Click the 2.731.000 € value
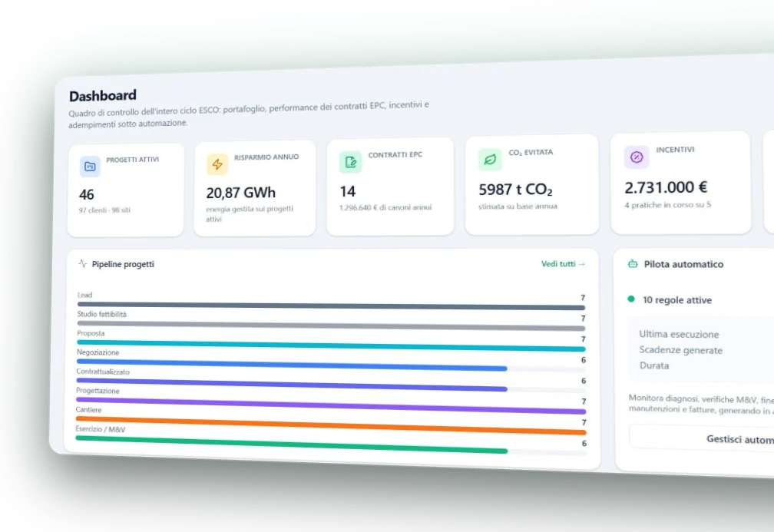This screenshot has width=774, height=532. click(666, 187)
